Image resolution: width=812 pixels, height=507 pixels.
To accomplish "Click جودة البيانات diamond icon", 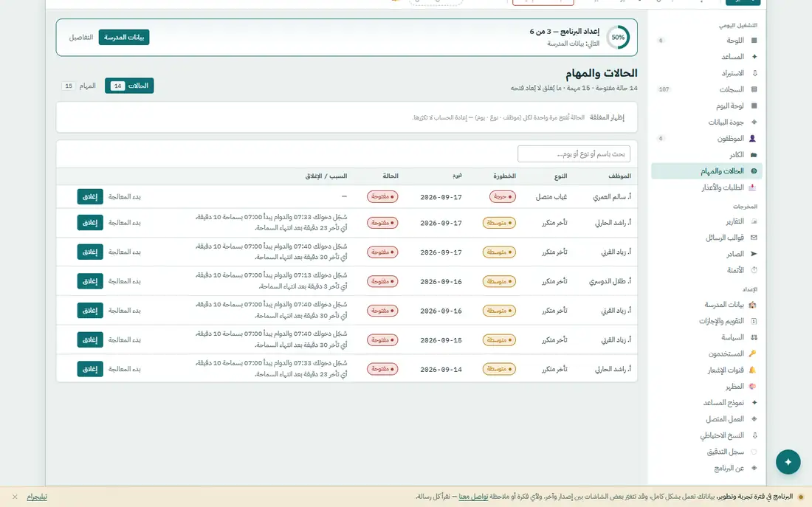I will click(x=754, y=122).
